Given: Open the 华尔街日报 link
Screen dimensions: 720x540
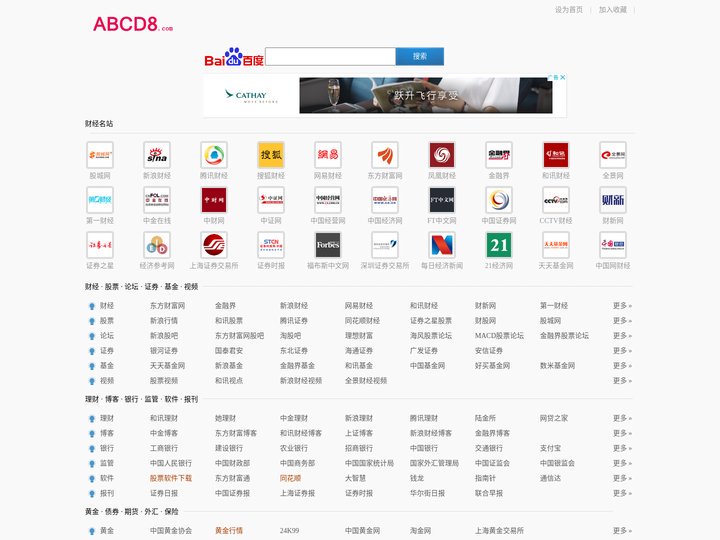Looking at the screenshot, I should (428, 493).
